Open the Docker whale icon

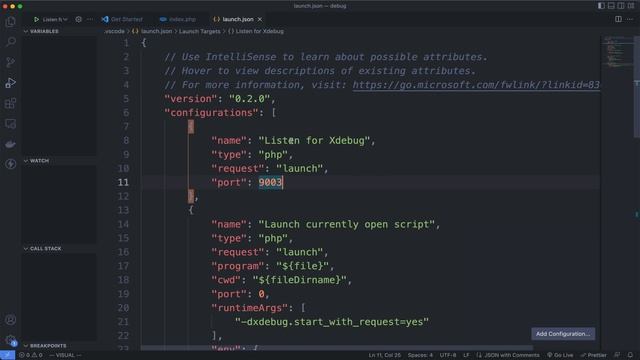coord(11,144)
